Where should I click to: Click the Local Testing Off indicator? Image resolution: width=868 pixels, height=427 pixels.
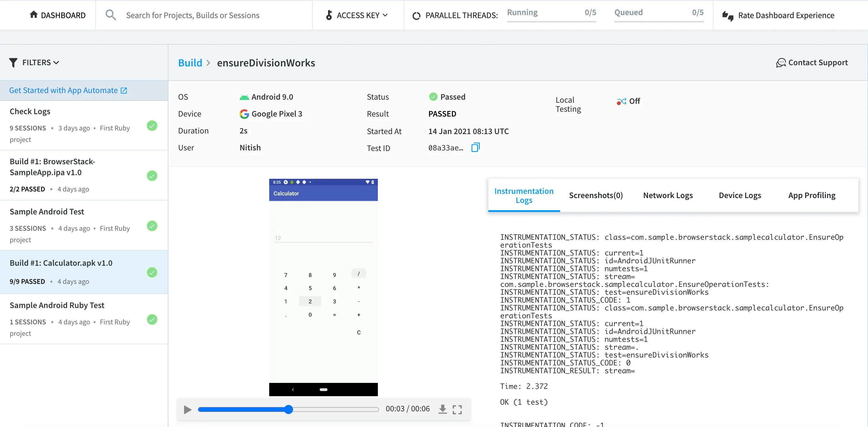pos(628,101)
